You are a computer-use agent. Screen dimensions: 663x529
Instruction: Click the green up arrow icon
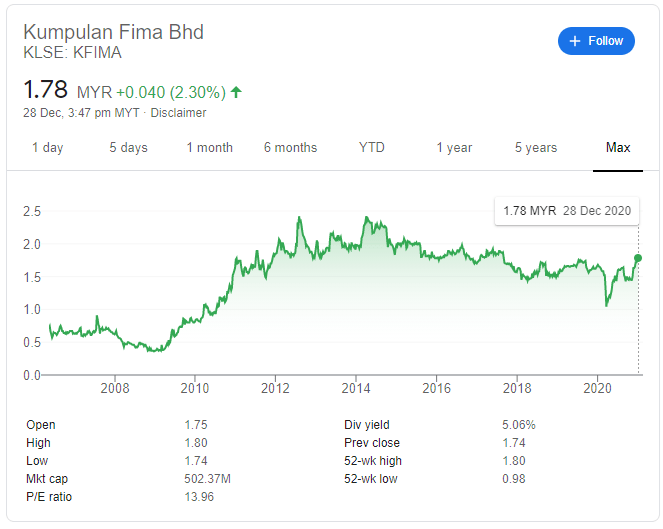[x=236, y=92]
